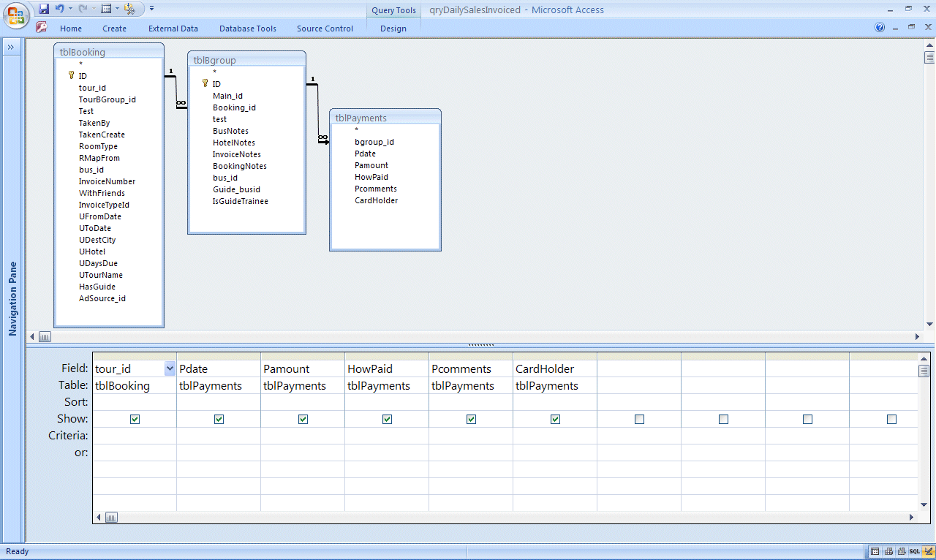
Task: Select the tblBgroup table title bar
Action: point(246,60)
